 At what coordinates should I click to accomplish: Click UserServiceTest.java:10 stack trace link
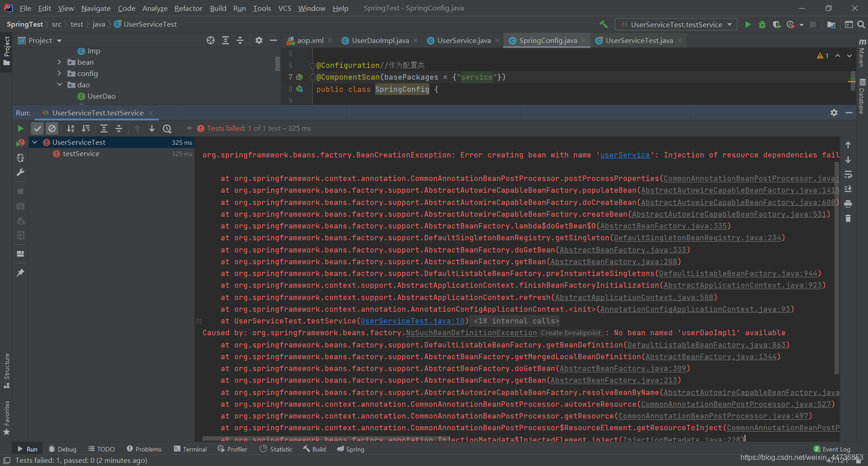412,321
